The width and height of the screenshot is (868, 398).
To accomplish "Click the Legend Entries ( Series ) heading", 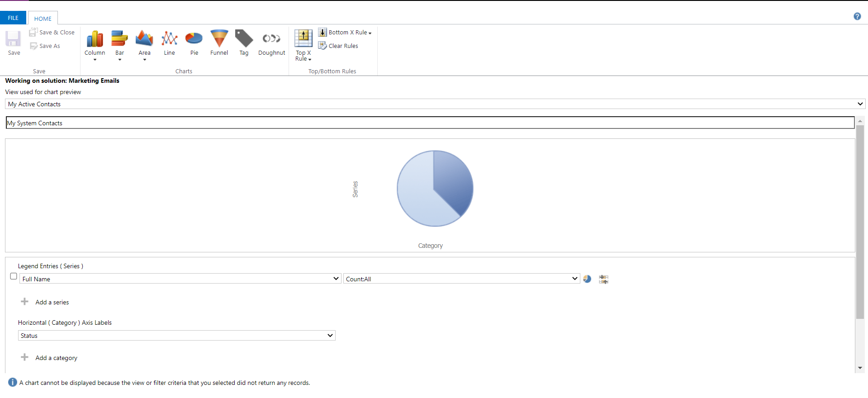I will (51, 266).
